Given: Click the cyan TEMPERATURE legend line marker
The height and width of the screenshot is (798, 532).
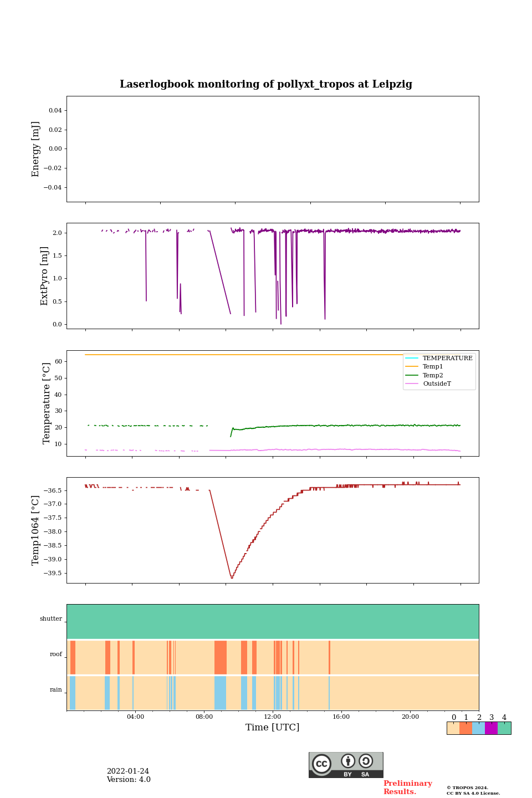Looking at the screenshot, I should [x=412, y=359].
